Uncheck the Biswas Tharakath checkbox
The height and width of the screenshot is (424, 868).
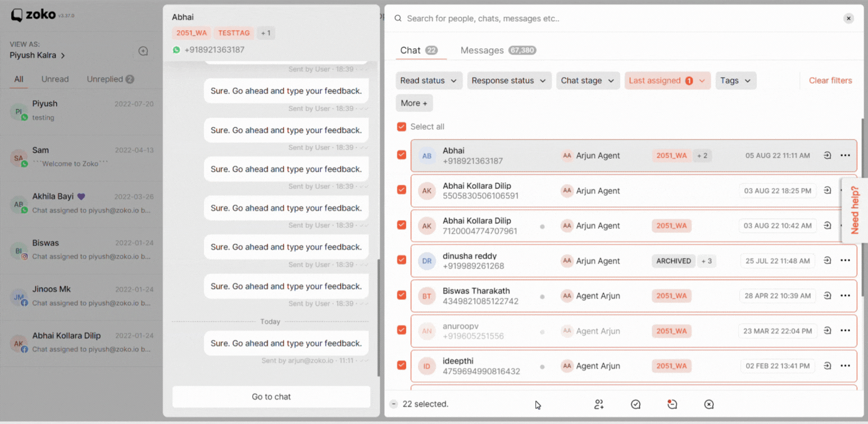401,295
